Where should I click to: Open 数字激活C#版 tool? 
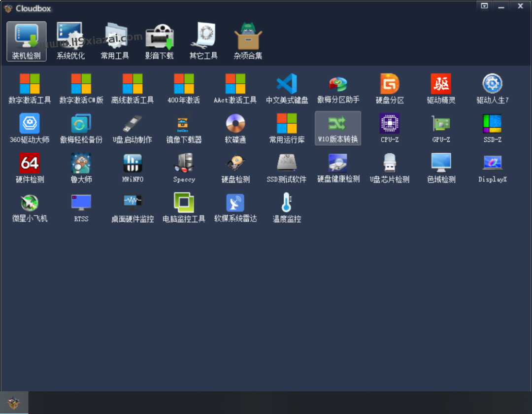coord(81,89)
